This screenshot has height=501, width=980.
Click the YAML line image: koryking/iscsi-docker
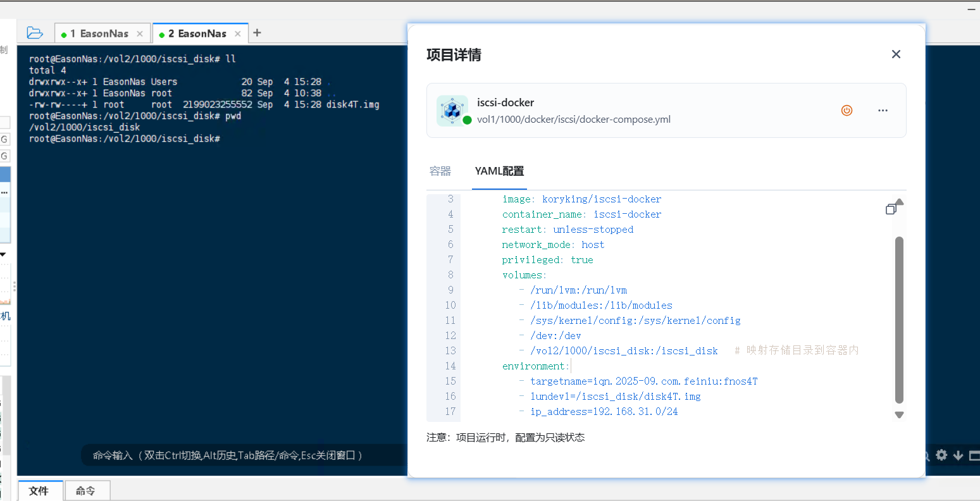[581, 199]
